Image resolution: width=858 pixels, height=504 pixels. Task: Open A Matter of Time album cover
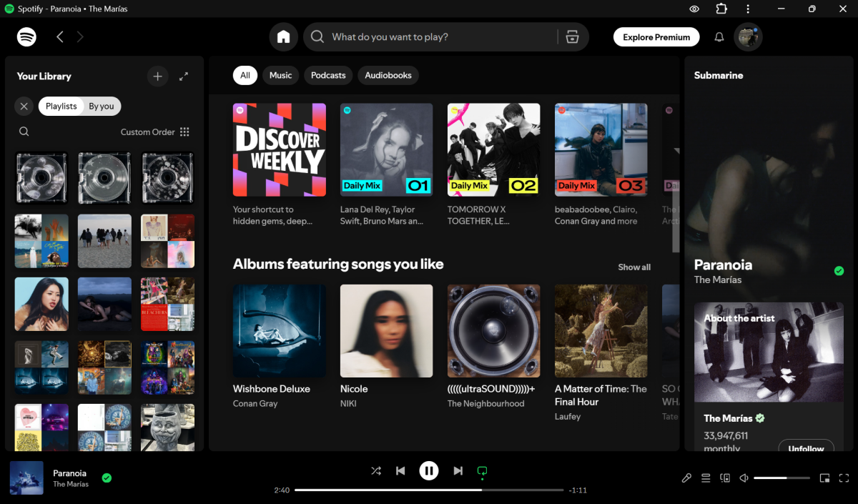tap(601, 331)
